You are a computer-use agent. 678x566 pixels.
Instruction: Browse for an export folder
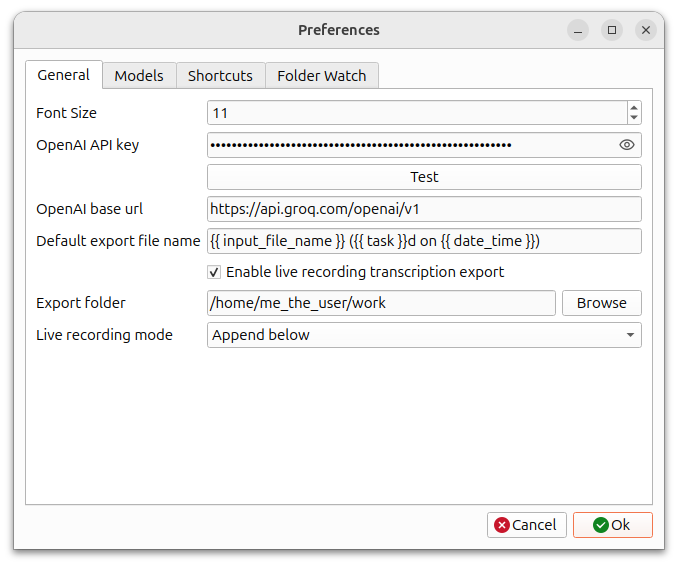pos(601,303)
